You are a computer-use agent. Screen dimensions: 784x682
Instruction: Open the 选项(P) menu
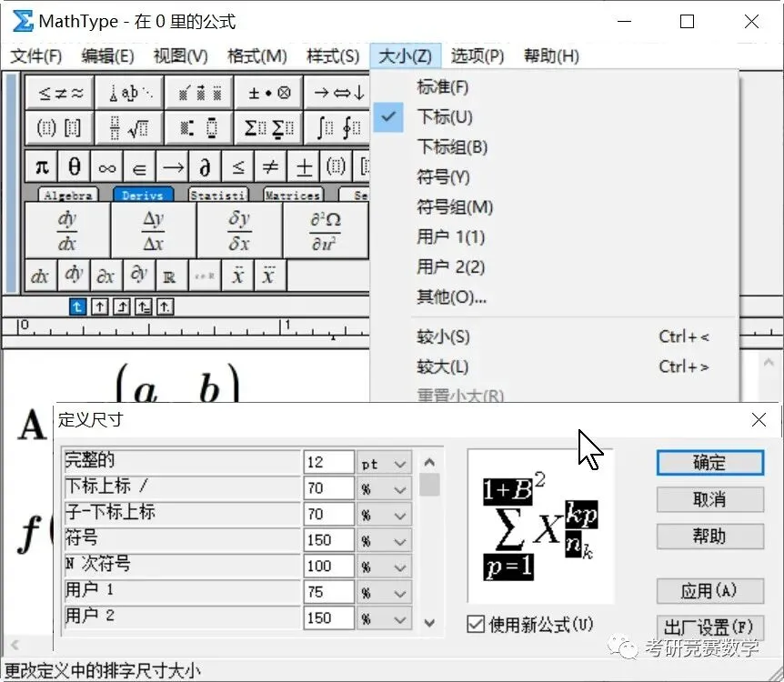(477, 56)
